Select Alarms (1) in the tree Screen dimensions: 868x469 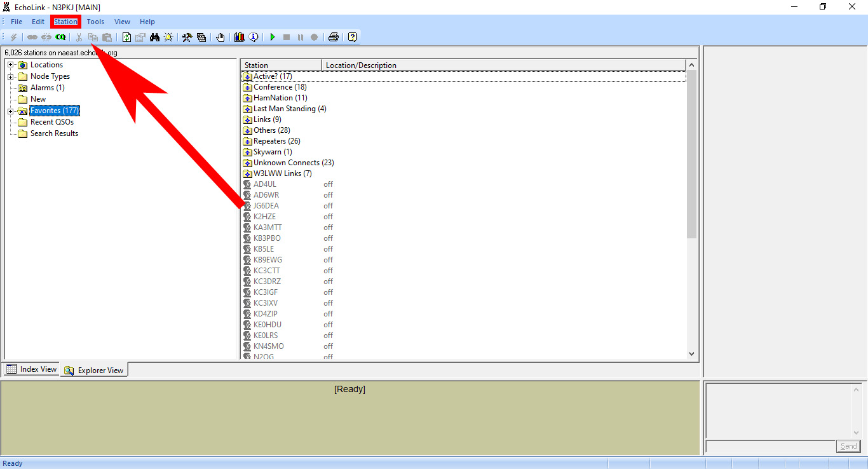(x=47, y=88)
